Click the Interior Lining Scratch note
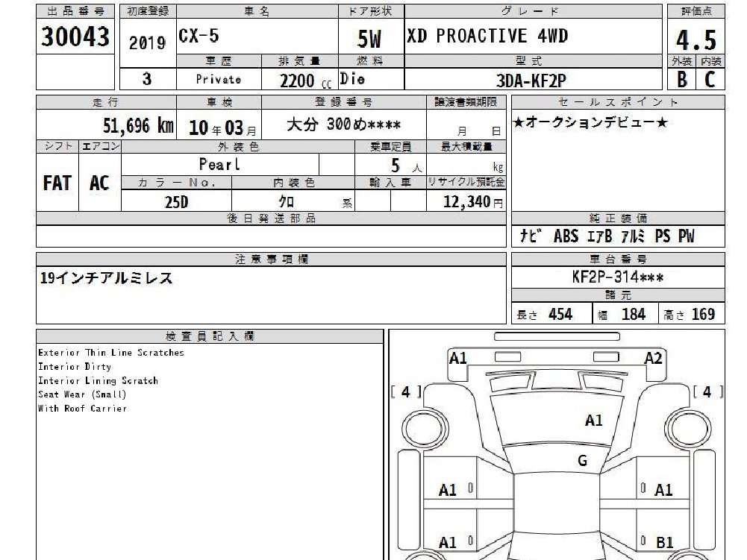This screenshot has height=560, width=747. point(99,380)
